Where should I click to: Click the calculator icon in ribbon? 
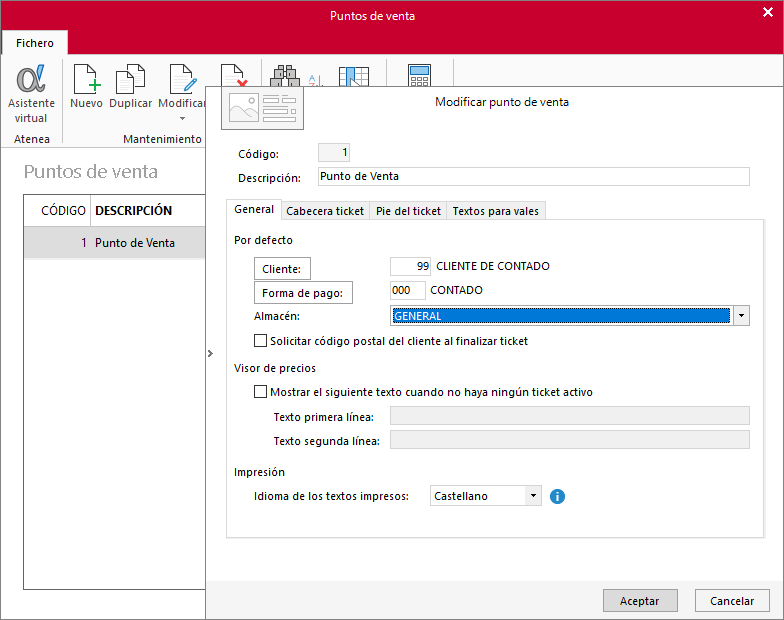[419, 75]
